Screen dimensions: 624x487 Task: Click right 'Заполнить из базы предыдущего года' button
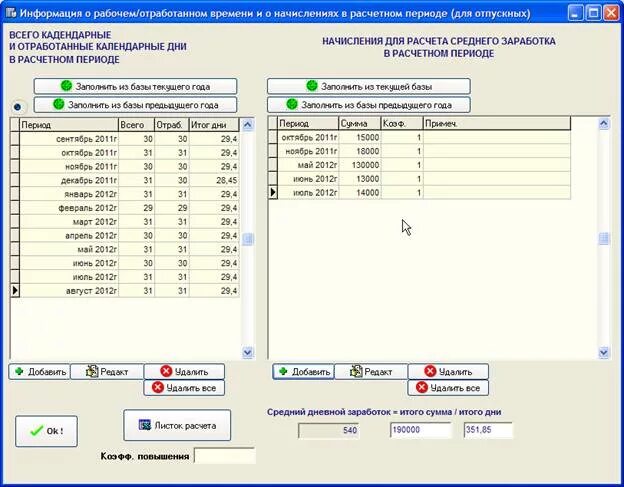369,105
